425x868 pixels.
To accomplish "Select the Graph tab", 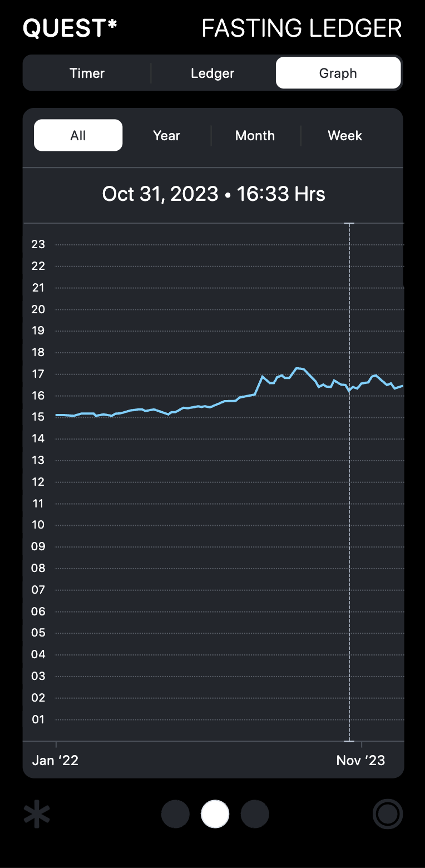I will tap(338, 73).
